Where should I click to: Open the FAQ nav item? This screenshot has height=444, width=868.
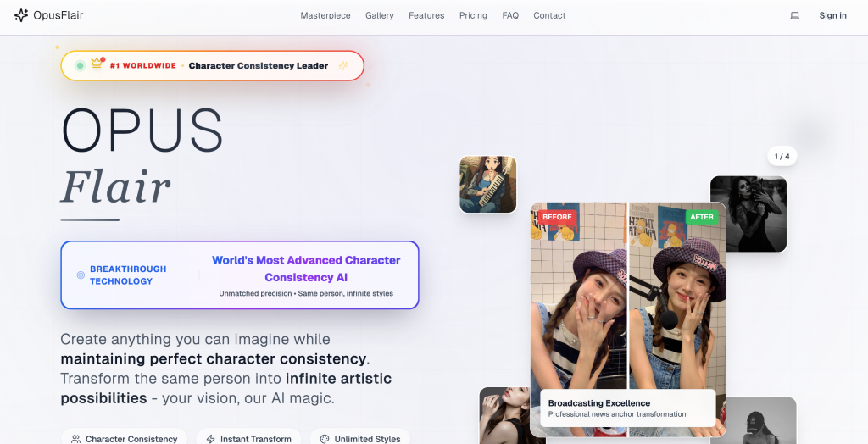click(510, 15)
